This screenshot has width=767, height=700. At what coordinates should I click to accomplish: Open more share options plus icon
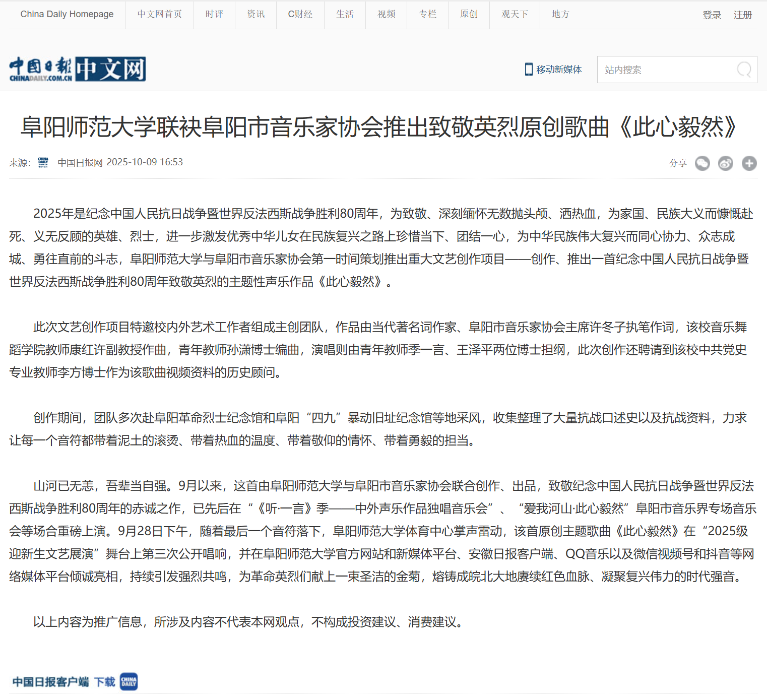pyautogui.click(x=749, y=163)
